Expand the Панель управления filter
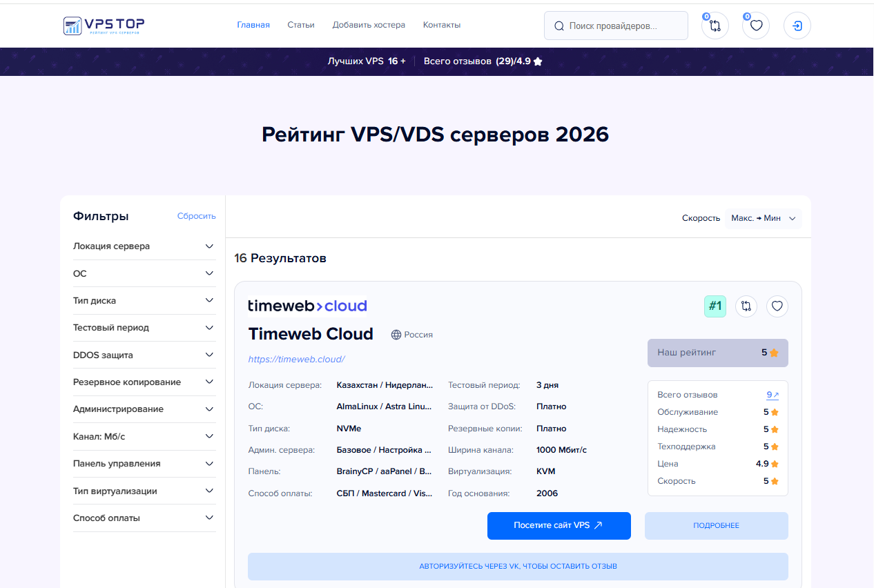Viewport: 874px width, 588px height. coord(144,464)
